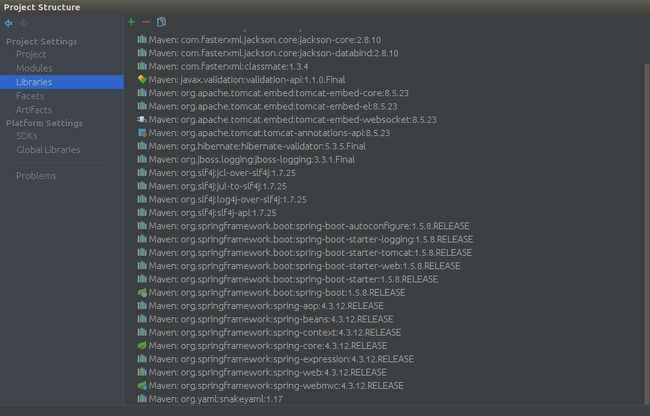Click library icon beside spring-web:4.3.12.RELEASE
This screenshot has width=650, height=416.
142,372
